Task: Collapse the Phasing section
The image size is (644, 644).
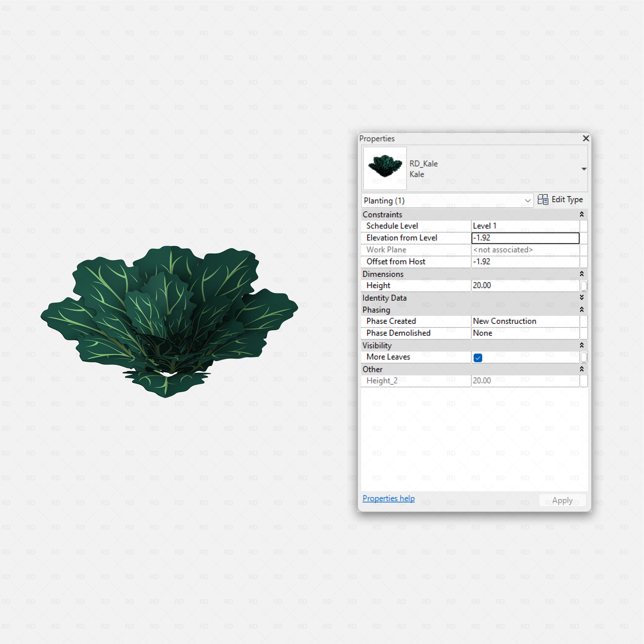Action: (582, 310)
